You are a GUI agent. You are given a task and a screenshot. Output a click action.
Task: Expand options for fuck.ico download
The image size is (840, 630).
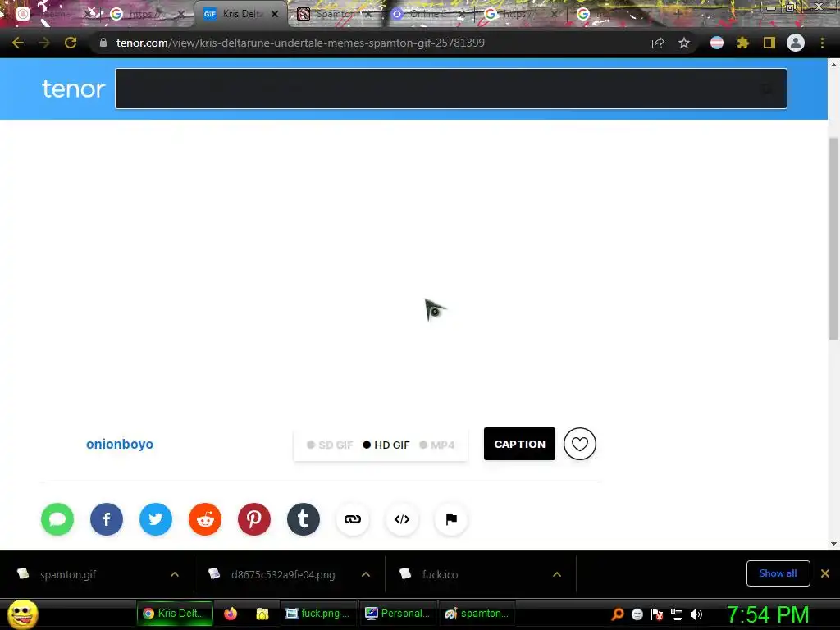(x=557, y=574)
